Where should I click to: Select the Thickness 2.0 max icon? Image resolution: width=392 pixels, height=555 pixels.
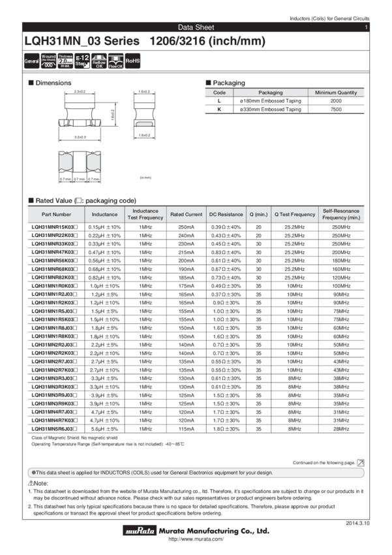coord(65,61)
